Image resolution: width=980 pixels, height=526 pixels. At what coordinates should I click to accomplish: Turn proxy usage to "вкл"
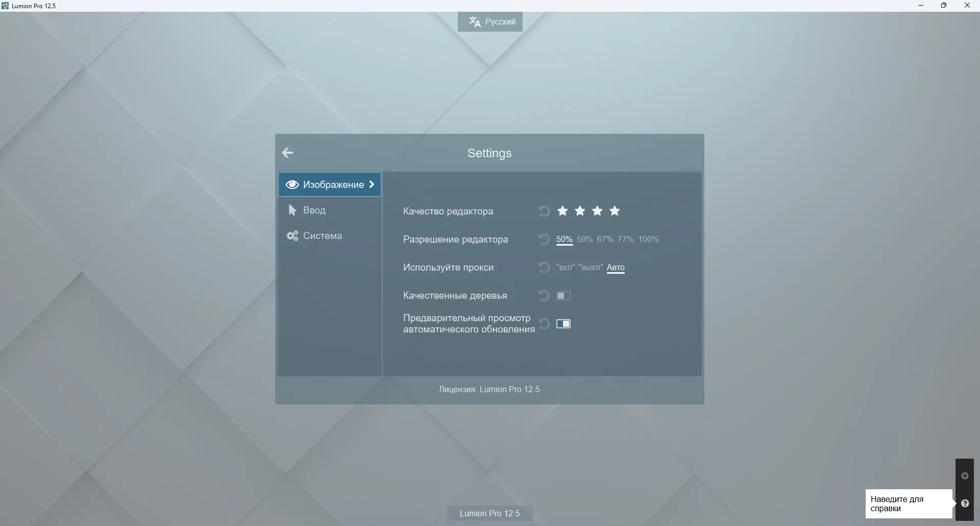click(566, 267)
